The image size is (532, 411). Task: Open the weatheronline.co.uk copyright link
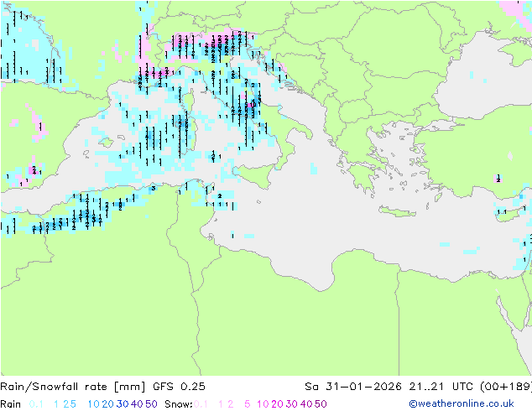coord(462,403)
